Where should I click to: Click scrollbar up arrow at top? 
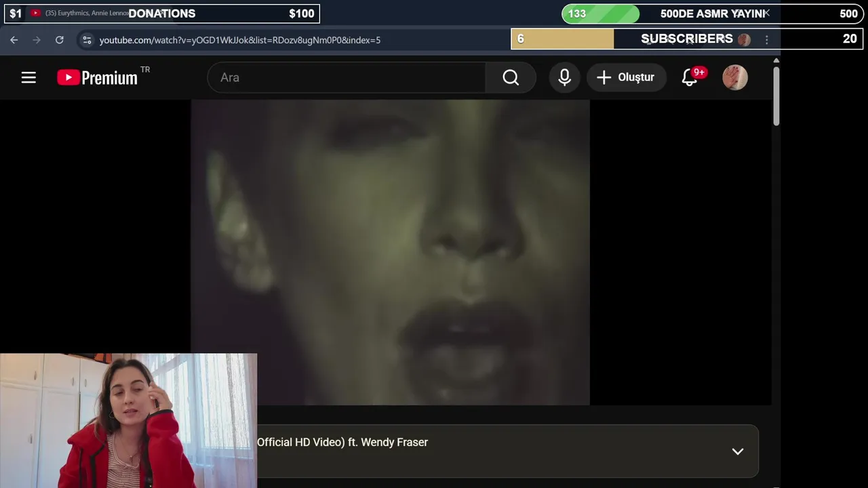776,60
